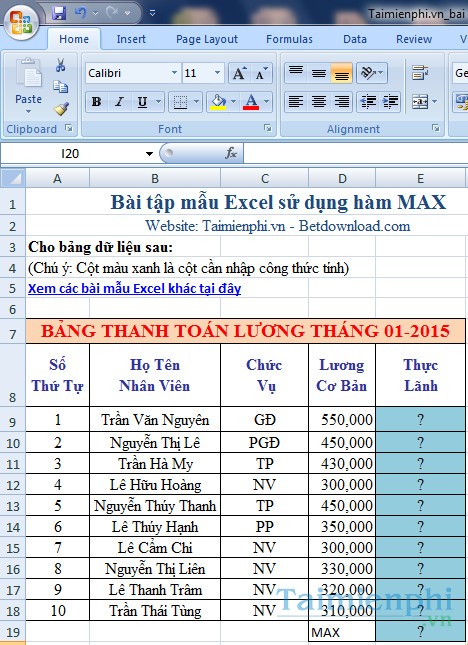
Task: Apply the red Font Color
Action: point(251,102)
